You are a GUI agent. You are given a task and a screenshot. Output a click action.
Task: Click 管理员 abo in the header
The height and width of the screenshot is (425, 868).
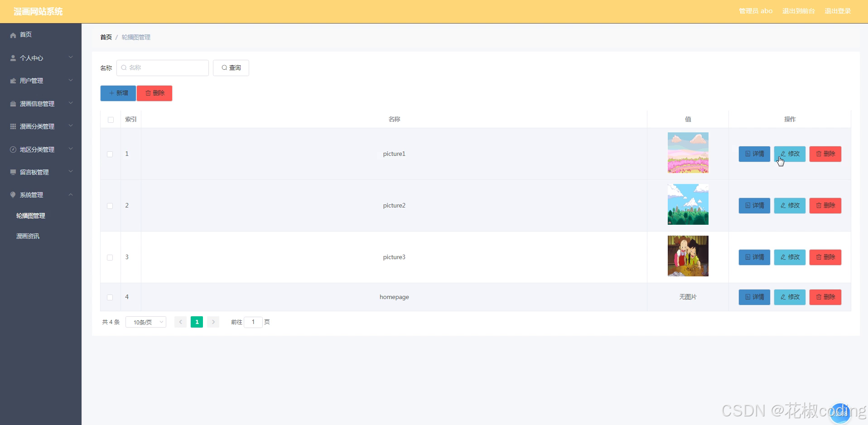point(756,11)
